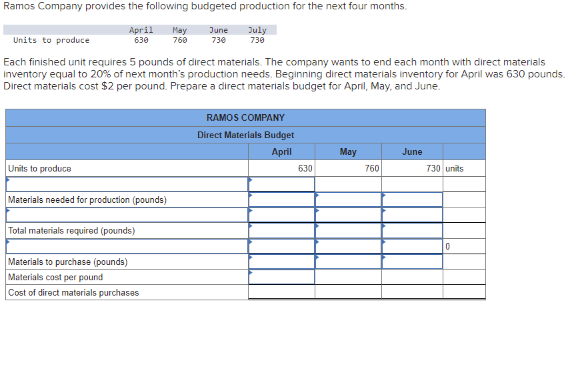The image size is (588, 381).
Task: Click the 630 value in budget Units to produce row
Action: [x=305, y=169]
